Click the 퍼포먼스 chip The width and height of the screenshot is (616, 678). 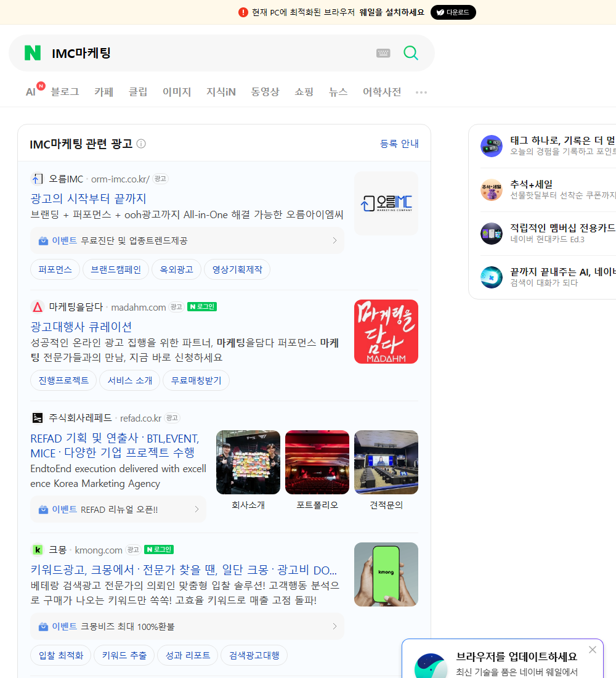tap(55, 269)
